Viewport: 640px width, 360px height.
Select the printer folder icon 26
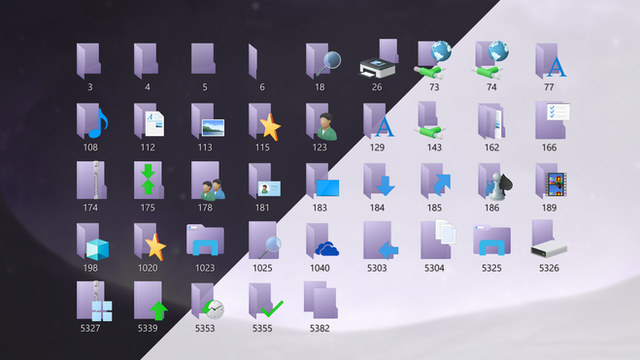[378, 58]
